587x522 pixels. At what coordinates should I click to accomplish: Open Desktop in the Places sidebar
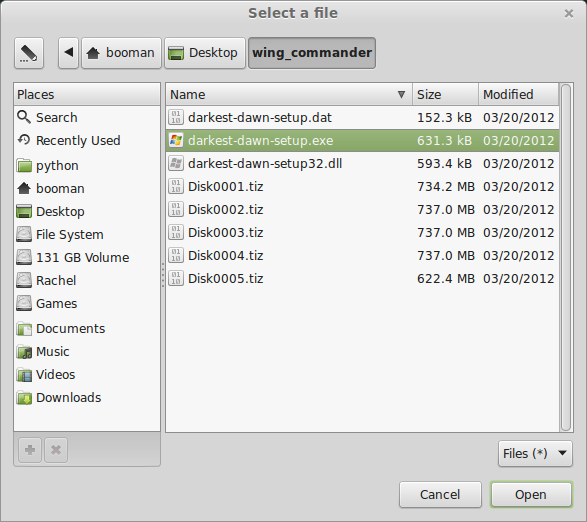coord(87,212)
